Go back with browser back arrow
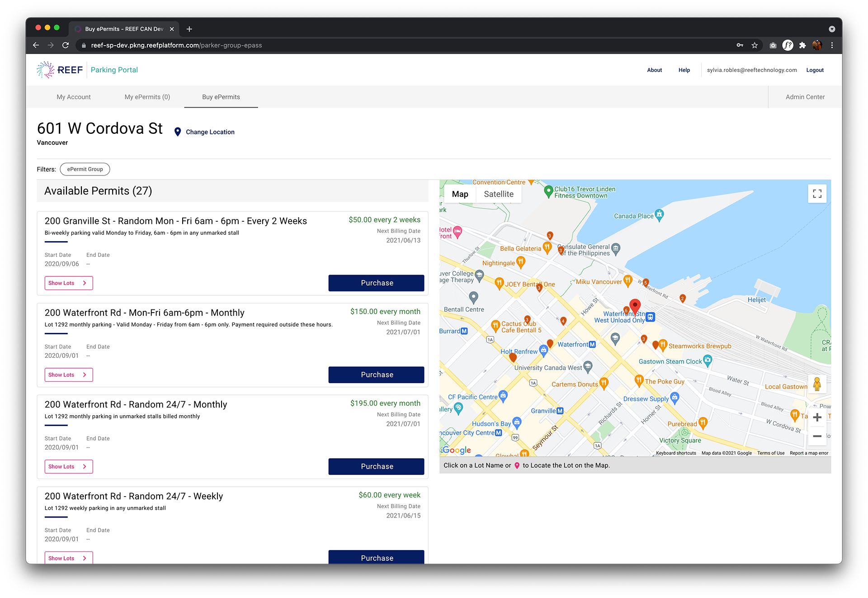Viewport: 868px width, 598px height. point(36,45)
